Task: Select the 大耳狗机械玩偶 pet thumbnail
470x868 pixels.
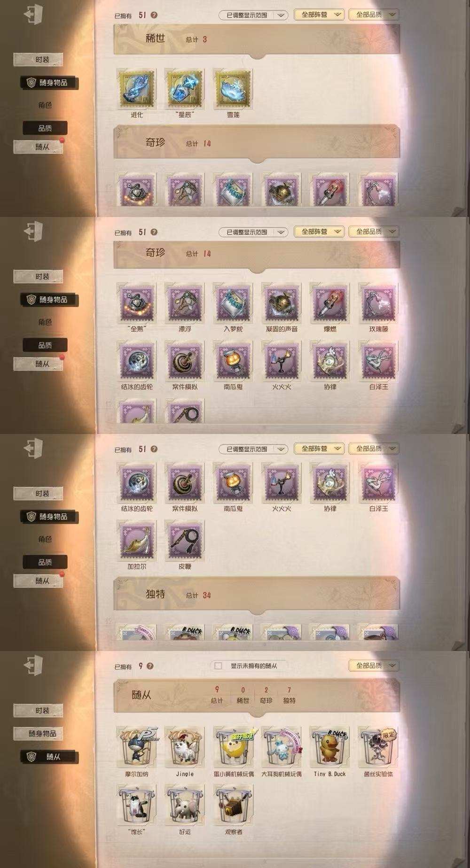Action: 282,747
